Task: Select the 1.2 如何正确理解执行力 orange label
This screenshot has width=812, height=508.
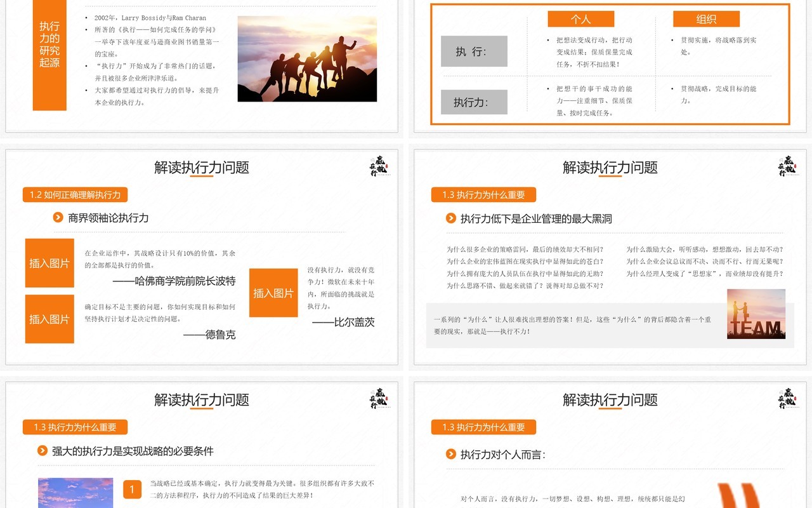Action: click(75, 194)
